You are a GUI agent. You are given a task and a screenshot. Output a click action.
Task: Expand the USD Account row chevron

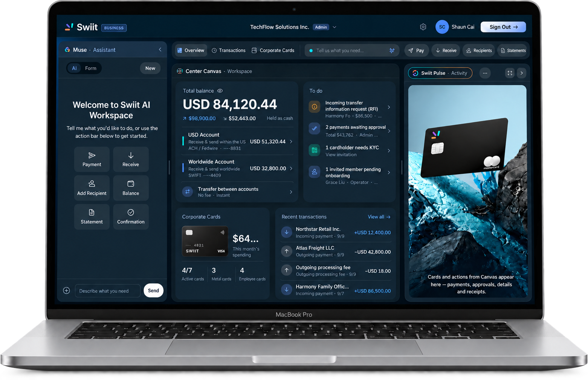[x=291, y=142]
